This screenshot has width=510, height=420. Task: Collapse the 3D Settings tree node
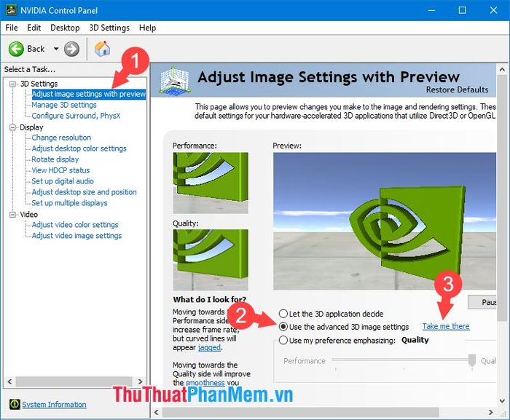[x=12, y=84]
